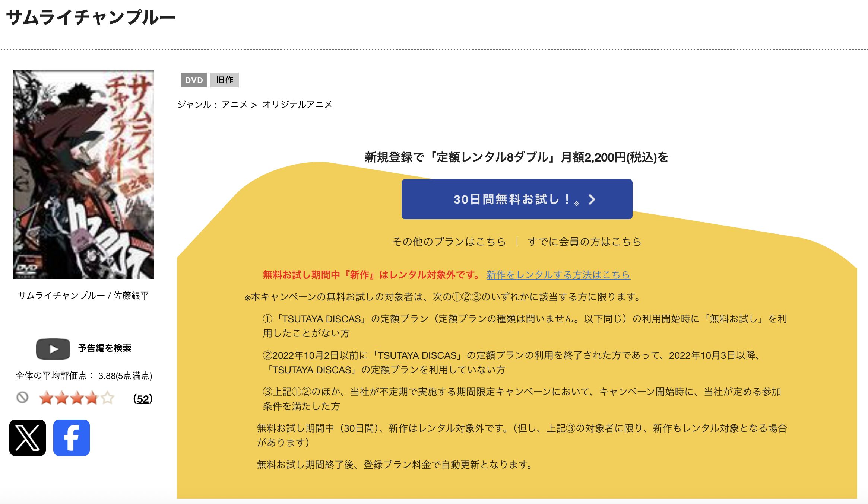Click the 登録プラン料金で自動更新 notice line
The height and width of the screenshot is (504, 868).
[x=395, y=465]
